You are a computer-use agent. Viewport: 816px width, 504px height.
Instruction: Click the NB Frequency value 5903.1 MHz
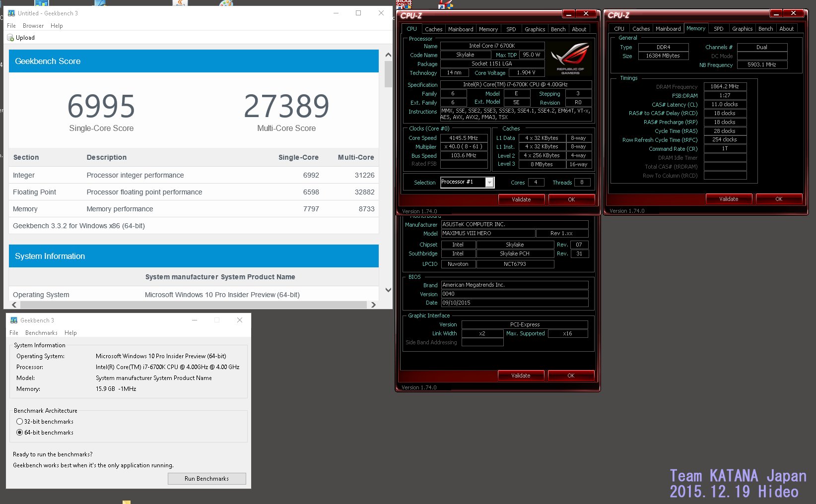(762, 64)
